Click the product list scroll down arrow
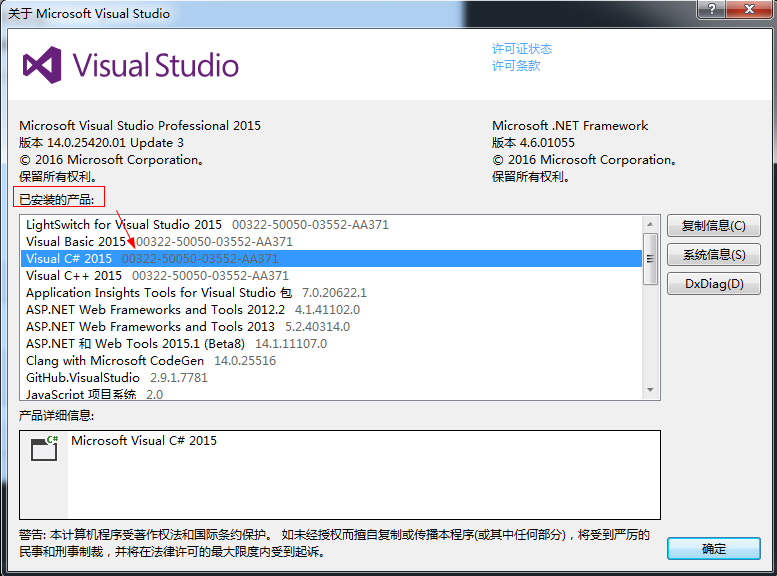 point(650,390)
